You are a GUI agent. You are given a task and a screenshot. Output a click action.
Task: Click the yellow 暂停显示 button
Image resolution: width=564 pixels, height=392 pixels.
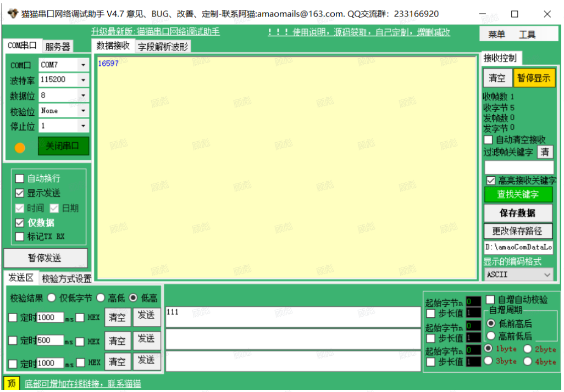pyautogui.click(x=534, y=78)
